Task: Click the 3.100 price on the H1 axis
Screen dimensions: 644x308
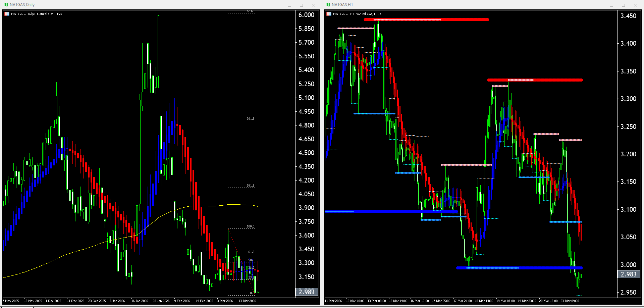Action: coord(629,209)
